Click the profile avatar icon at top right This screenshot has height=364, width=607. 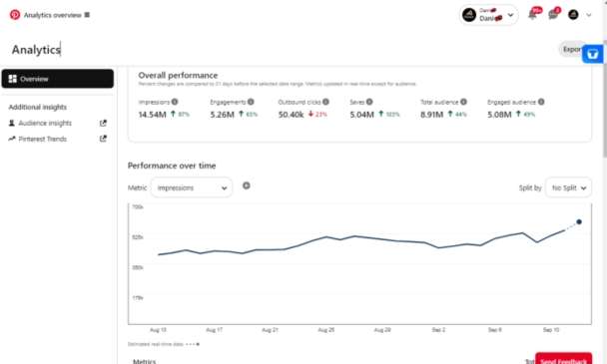tap(573, 15)
